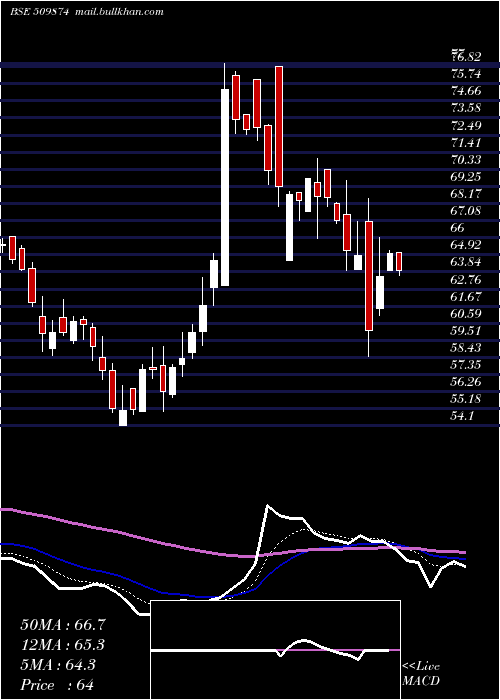Click the 'Price : 64' readout
This screenshot has height=700, width=500.
57,685
